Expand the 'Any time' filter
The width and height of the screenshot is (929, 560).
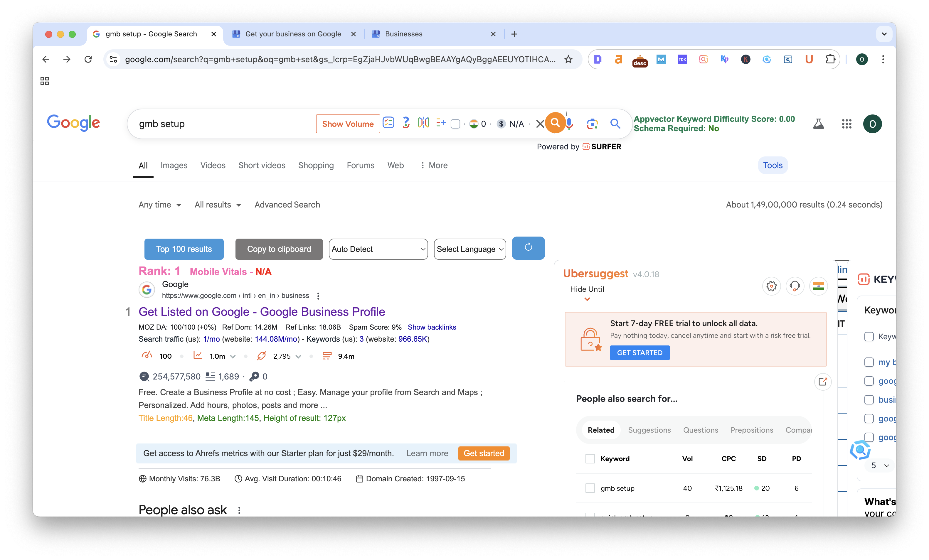click(160, 205)
